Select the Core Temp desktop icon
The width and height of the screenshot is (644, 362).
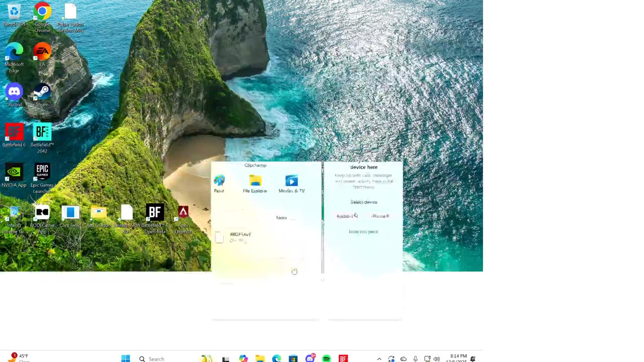70,216
